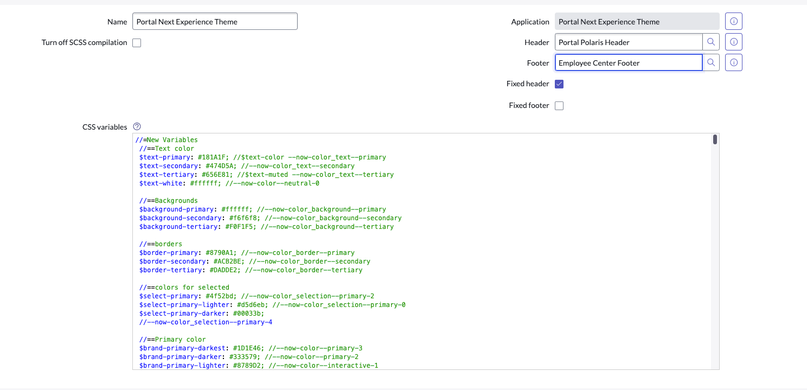Open the Header lookup search icon
This screenshot has height=390, width=807.
711,42
